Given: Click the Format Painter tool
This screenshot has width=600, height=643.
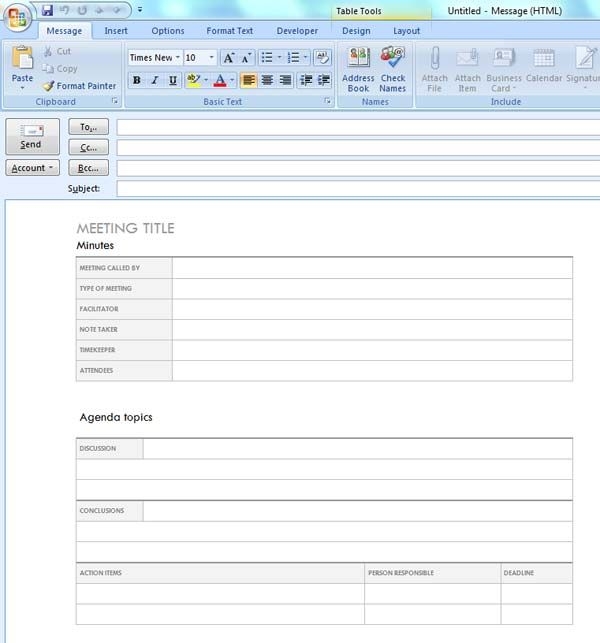Looking at the screenshot, I should coord(80,86).
